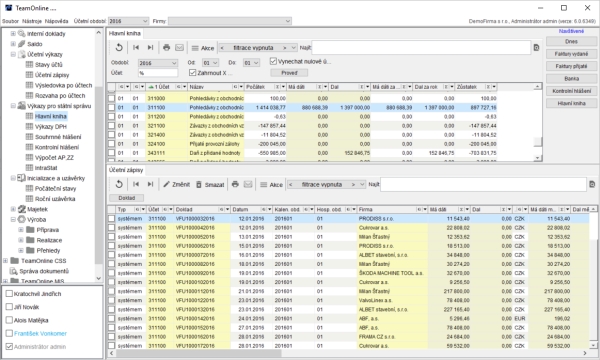Screen dimensions: 600x360
Task: Print the Účetní zápisy list
Action: point(235,184)
